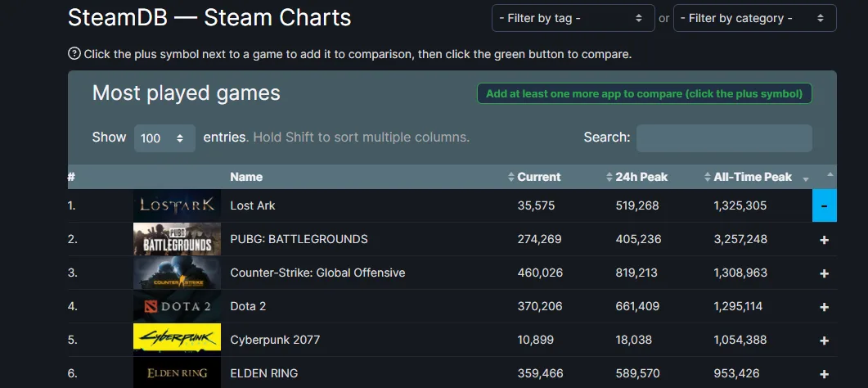The height and width of the screenshot is (388, 868).
Task: Click plus symbol in ELDEN RING row
Action: click(x=824, y=374)
